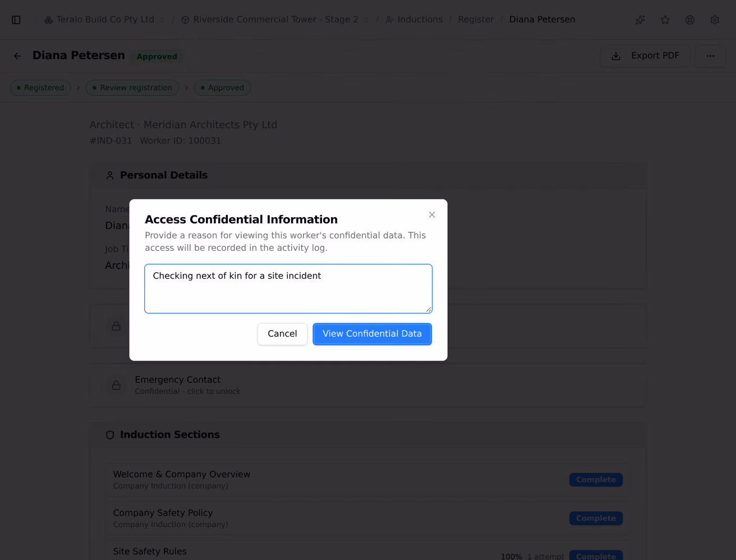Click the Induction Sections shield icon
Image resolution: width=736 pixels, height=560 pixels.
[110, 435]
